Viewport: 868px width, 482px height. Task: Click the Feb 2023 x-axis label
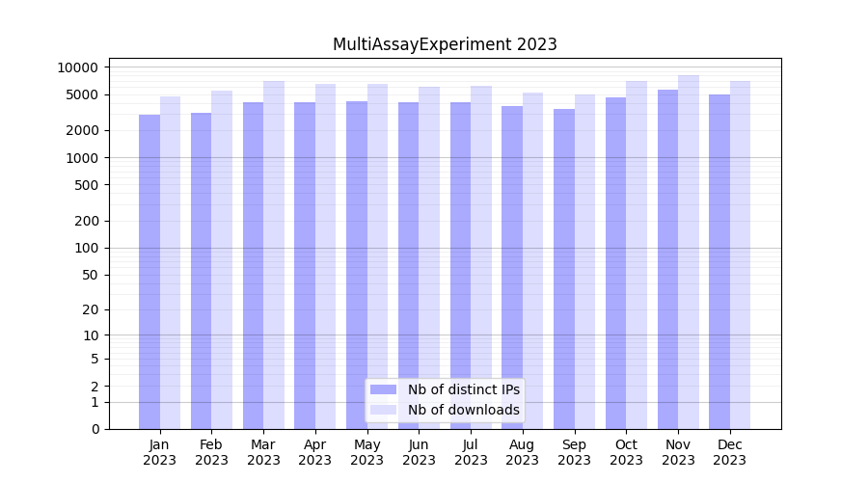click(211, 452)
